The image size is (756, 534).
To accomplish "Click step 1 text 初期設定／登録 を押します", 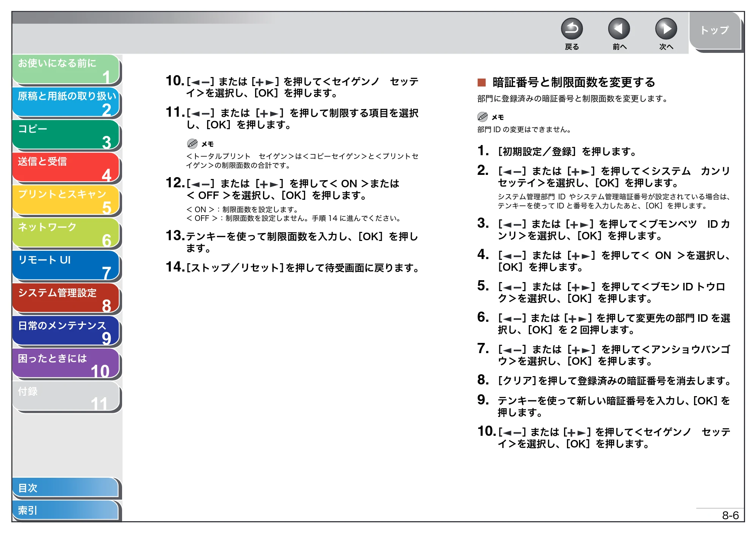I will pyautogui.click(x=567, y=151).
